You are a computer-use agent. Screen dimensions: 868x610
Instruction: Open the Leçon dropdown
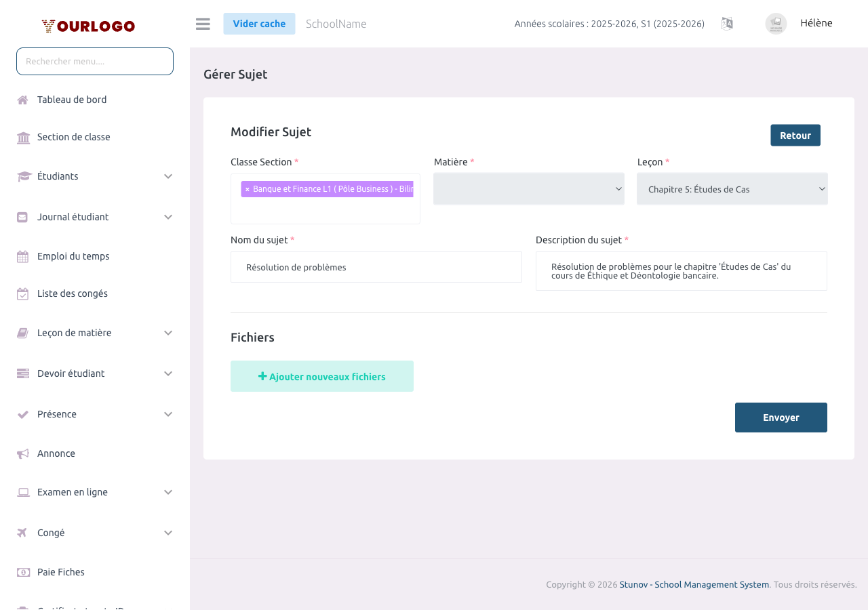pos(732,189)
